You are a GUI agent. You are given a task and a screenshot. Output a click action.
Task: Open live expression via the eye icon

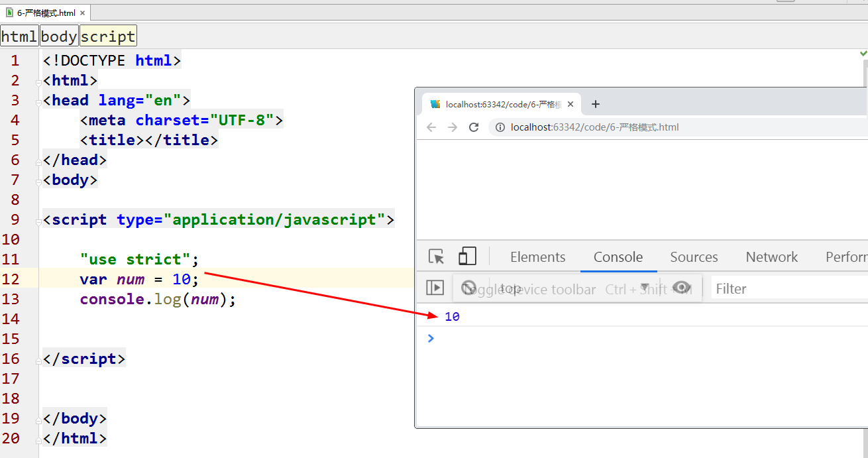[x=682, y=288]
